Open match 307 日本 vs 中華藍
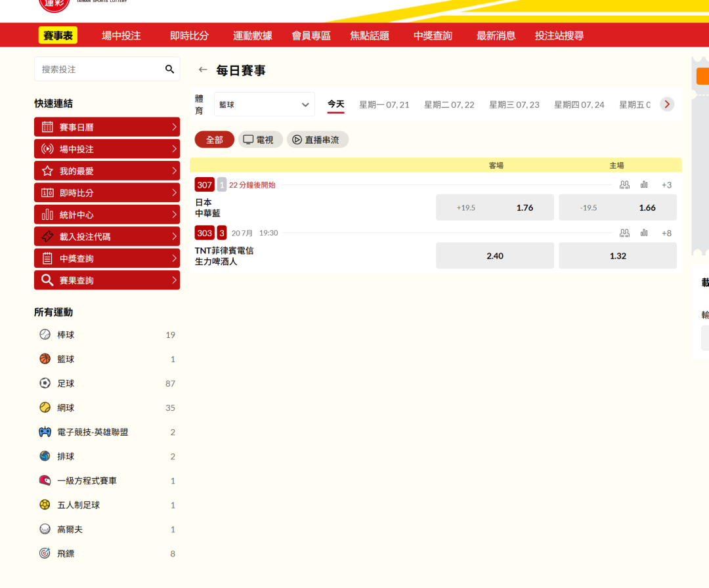The height and width of the screenshot is (588, 709). [x=207, y=207]
